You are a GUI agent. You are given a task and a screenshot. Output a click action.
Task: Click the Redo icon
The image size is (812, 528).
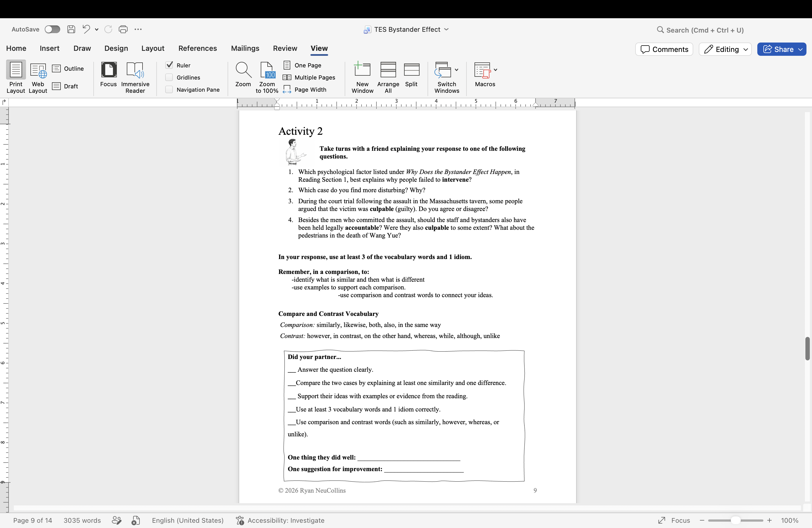point(108,29)
